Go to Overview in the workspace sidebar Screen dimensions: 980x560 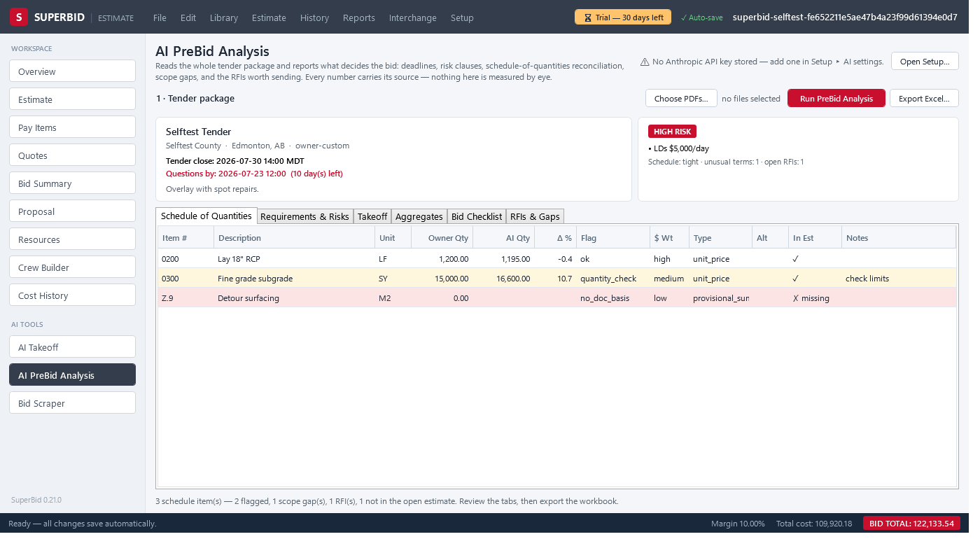[72, 71]
